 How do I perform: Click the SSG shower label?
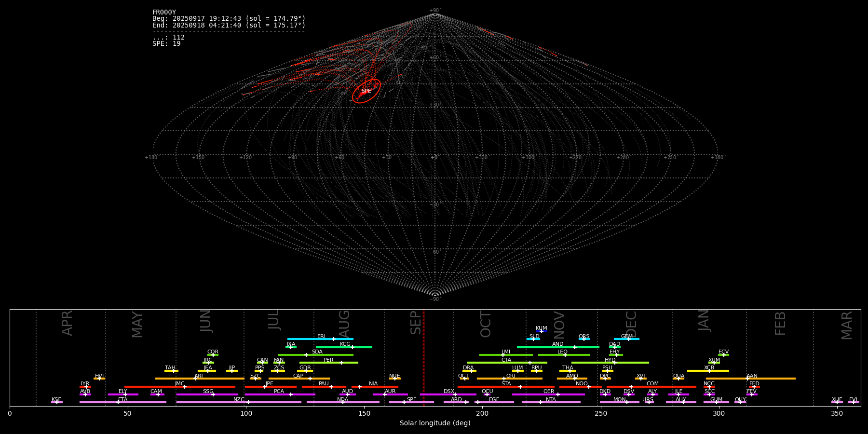[x=208, y=392]
